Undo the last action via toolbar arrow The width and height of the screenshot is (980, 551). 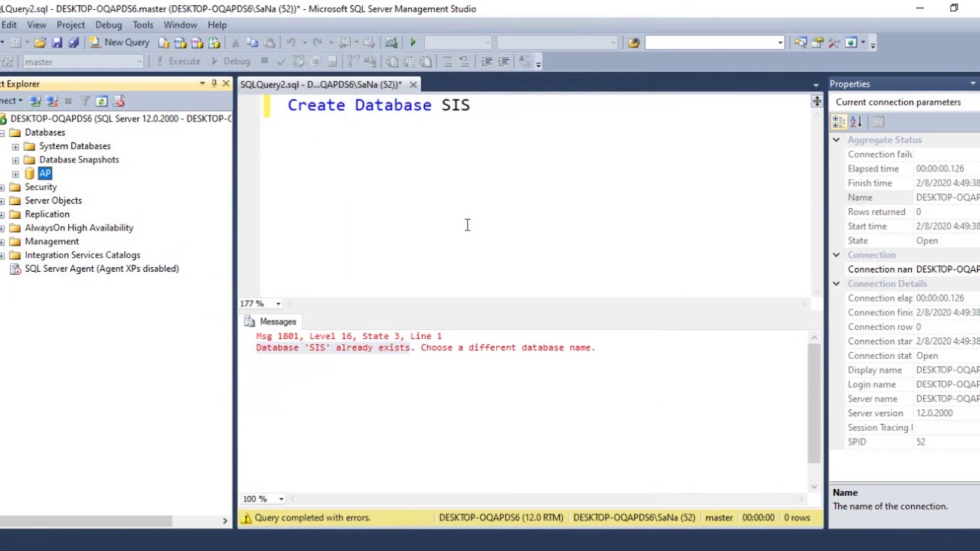coord(291,43)
